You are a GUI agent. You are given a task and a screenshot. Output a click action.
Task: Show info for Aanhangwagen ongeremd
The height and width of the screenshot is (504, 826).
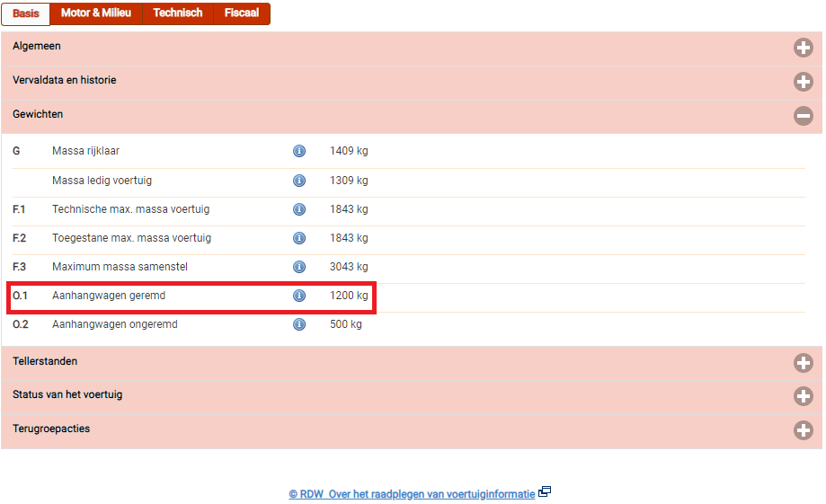pyautogui.click(x=299, y=324)
